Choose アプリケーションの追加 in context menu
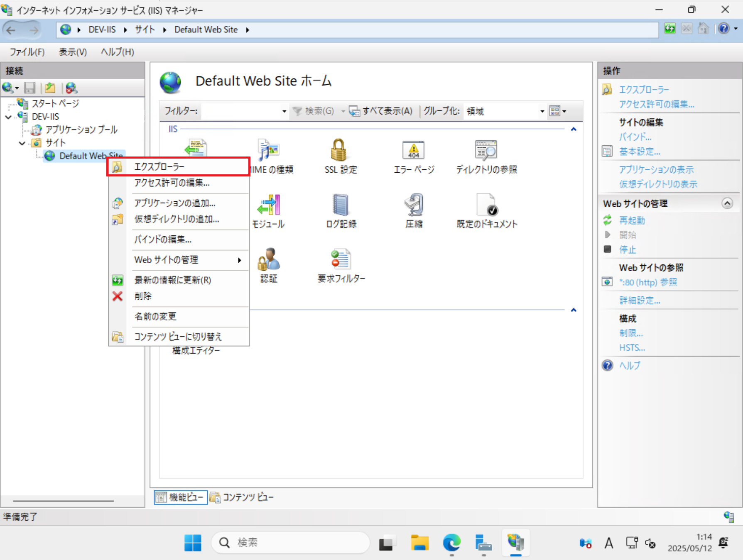743x560 pixels. [179, 203]
